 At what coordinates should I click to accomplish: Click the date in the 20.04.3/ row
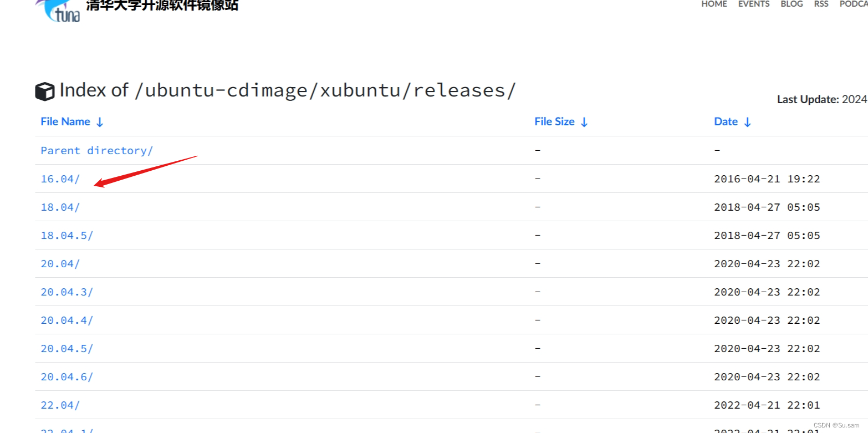[767, 292]
